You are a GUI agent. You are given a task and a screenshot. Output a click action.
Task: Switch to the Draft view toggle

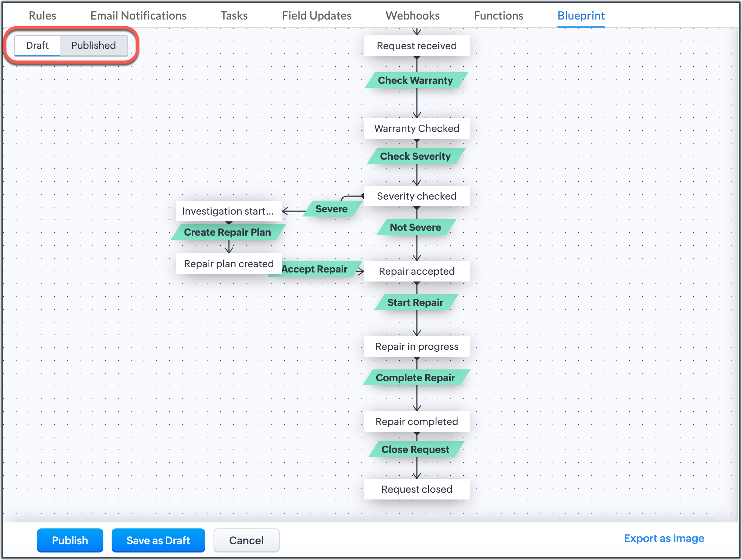coord(37,45)
